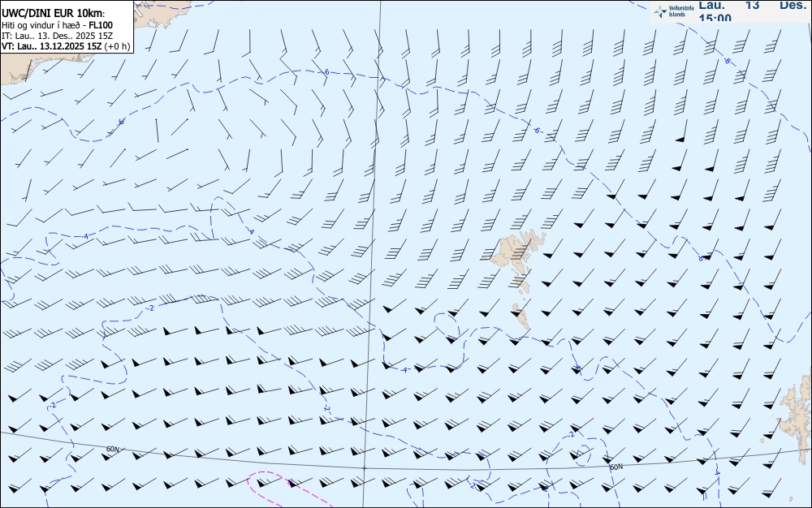Click the '-8' isotherm contour label
This screenshot has width=812, height=508.
coord(727,61)
